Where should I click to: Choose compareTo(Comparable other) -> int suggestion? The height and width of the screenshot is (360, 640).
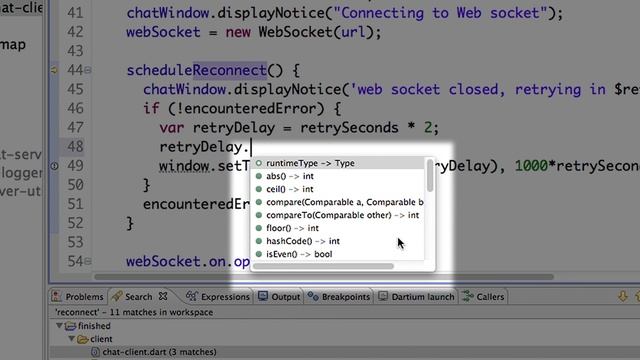click(338, 215)
